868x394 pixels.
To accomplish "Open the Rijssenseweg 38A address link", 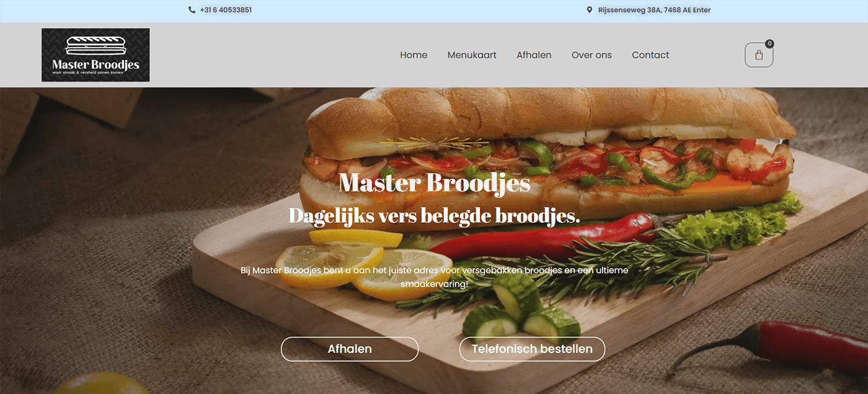I will pyautogui.click(x=654, y=10).
